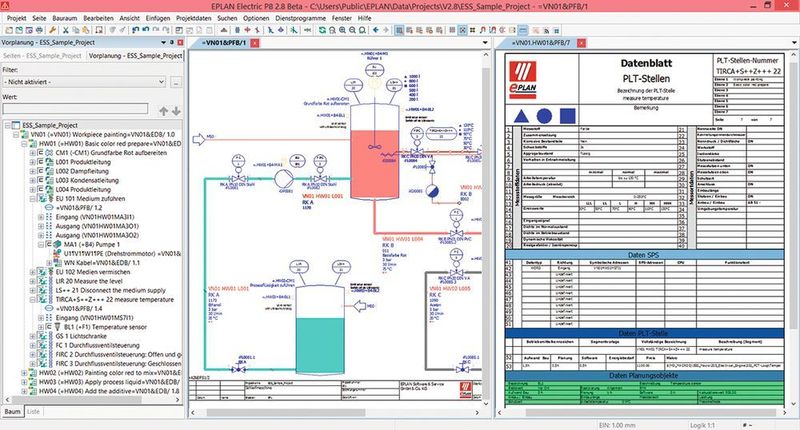Open the Filter combo box 'Nicht aktiviert'
800x430 pixels.
[x=84, y=82]
